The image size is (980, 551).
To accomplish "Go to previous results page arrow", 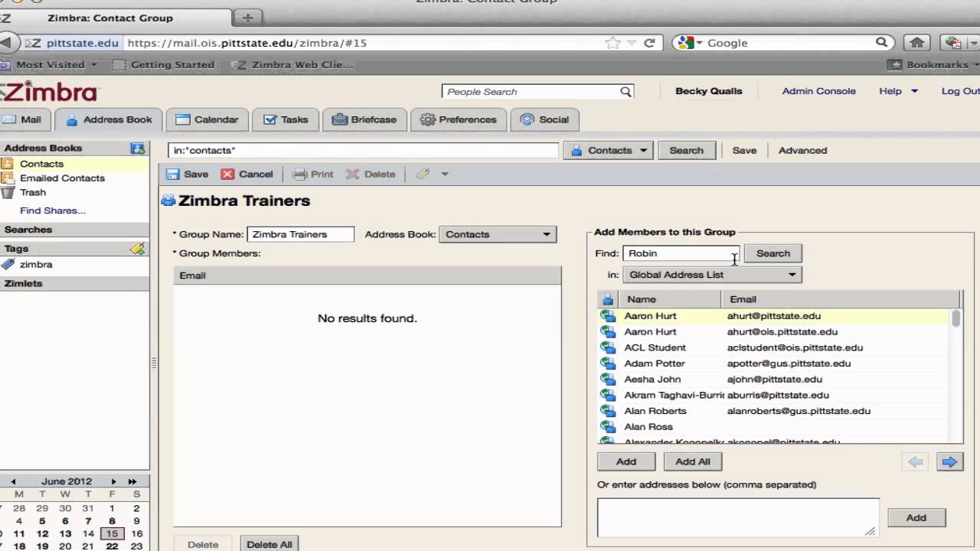I will coord(915,461).
